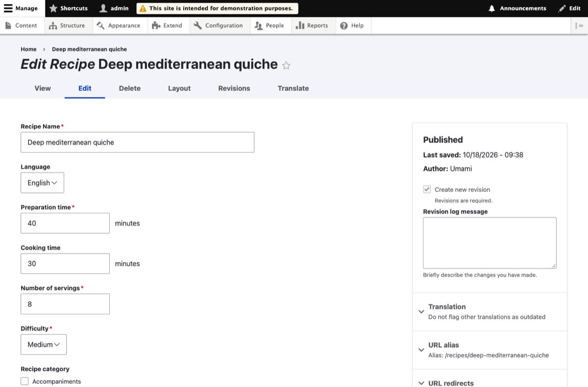Click the demonstration warning triangle icon
588x387 pixels.
click(143, 8)
